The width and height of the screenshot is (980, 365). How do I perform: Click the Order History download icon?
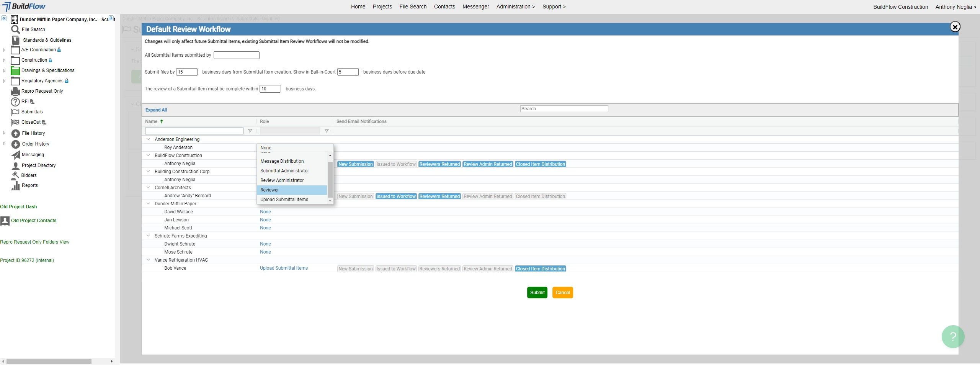coord(16,144)
